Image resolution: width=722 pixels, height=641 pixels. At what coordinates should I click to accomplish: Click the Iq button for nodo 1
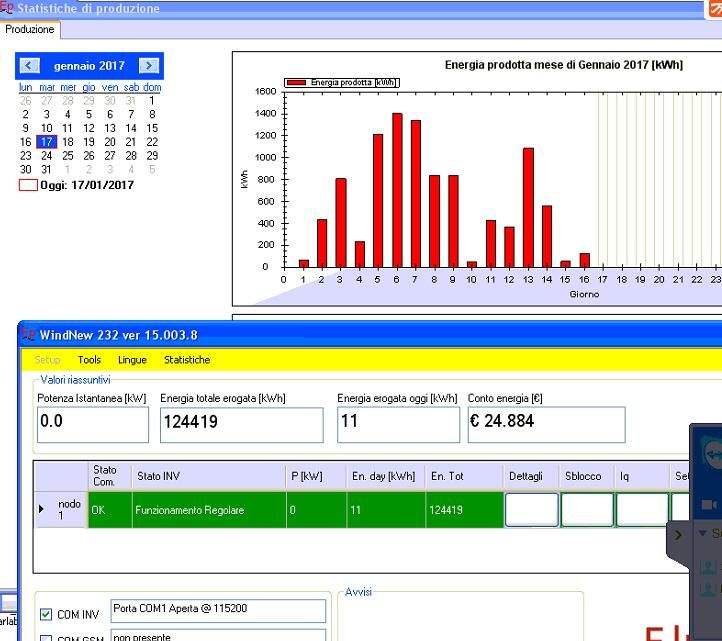click(642, 510)
